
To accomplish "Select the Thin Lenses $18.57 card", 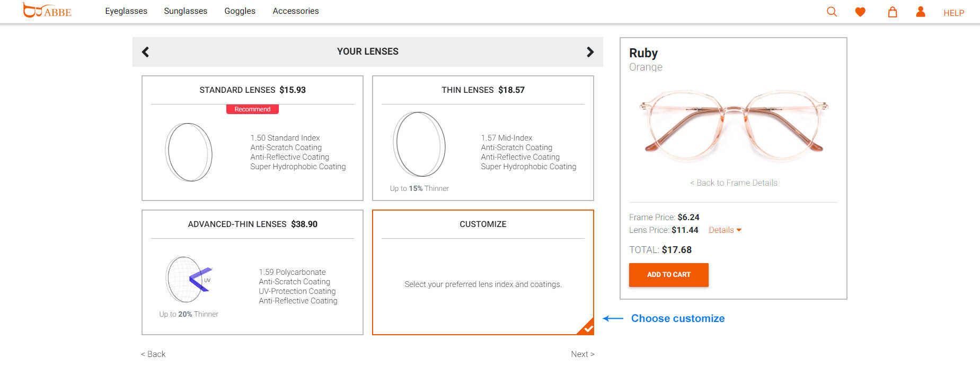I will click(483, 138).
